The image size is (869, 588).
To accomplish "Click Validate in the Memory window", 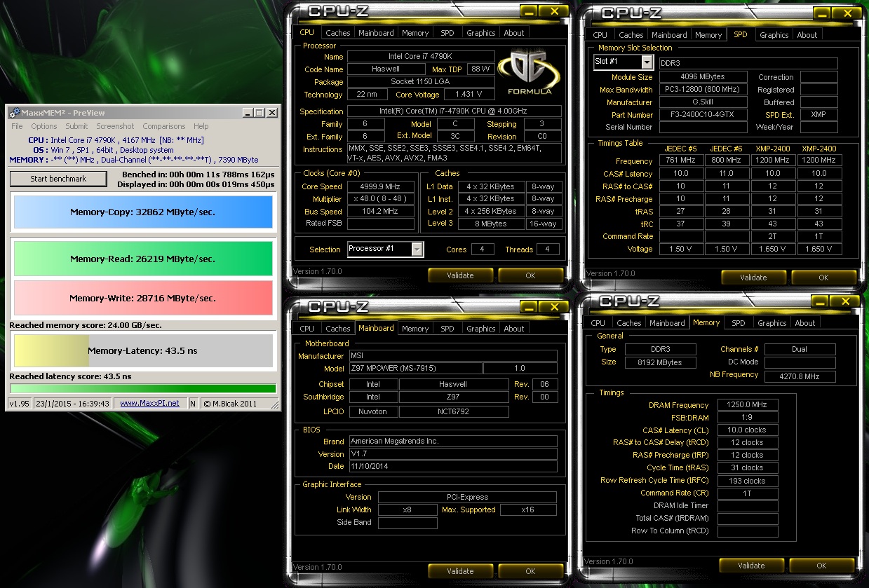I will click(x=751, y=566).
